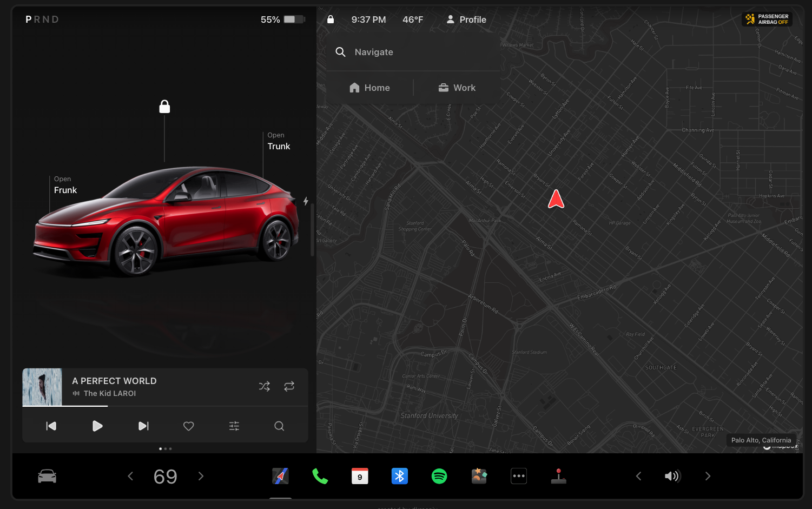
Task: Favorite the song with heart icon
Action: coord(188,426)
